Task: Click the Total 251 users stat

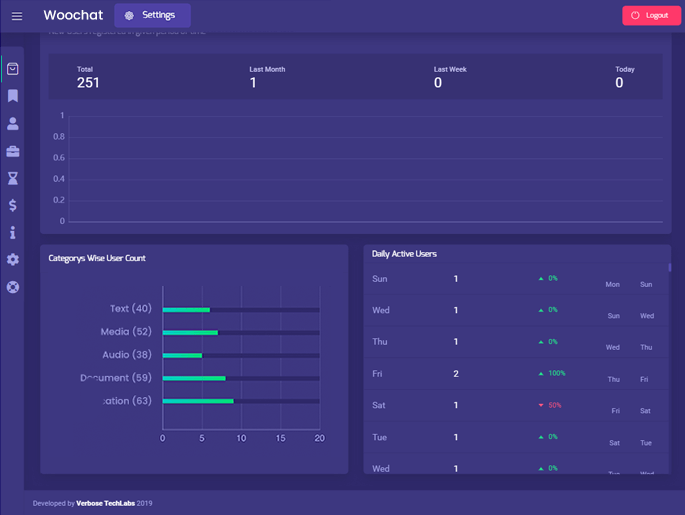Action: click(x=88, y=77)
